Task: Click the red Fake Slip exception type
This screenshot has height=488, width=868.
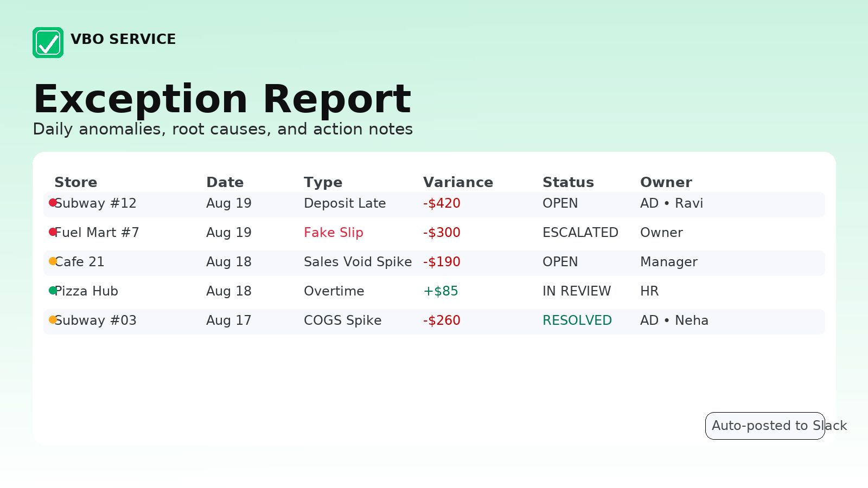Action: tap(334, 233)
